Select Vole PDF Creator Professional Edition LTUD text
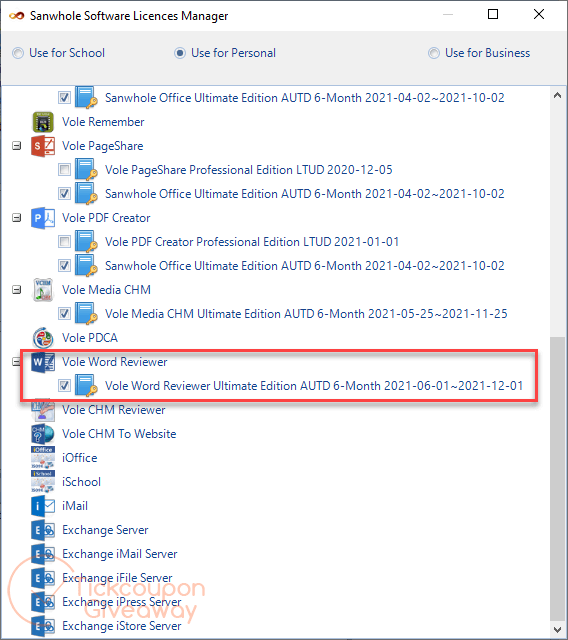Image resolution: width=568 pixels, height=640 pixels. click(x=252, y=242)
